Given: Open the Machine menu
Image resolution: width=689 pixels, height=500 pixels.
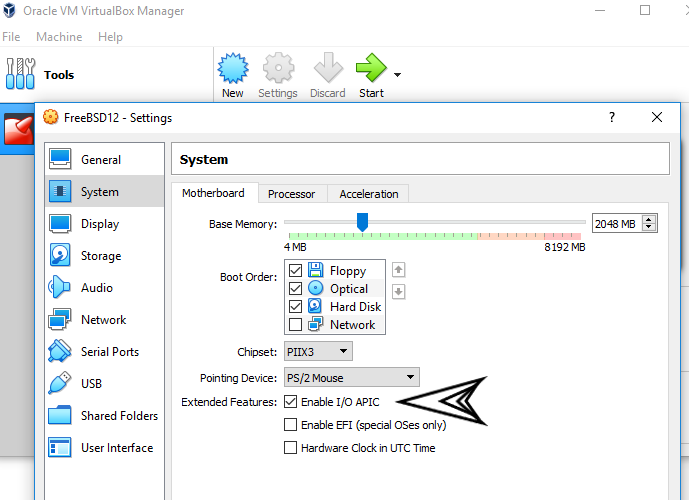Looking at the screenshot, I should pos(59,37).
